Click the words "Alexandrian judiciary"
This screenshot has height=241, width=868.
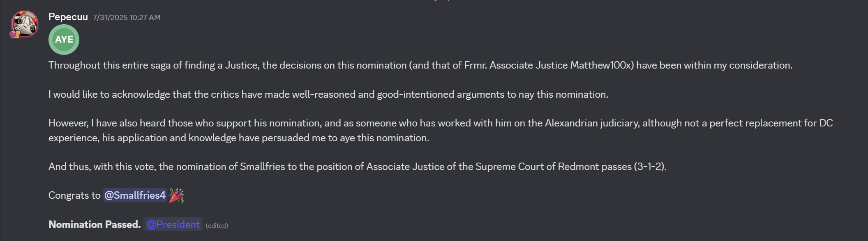(592, 123)
